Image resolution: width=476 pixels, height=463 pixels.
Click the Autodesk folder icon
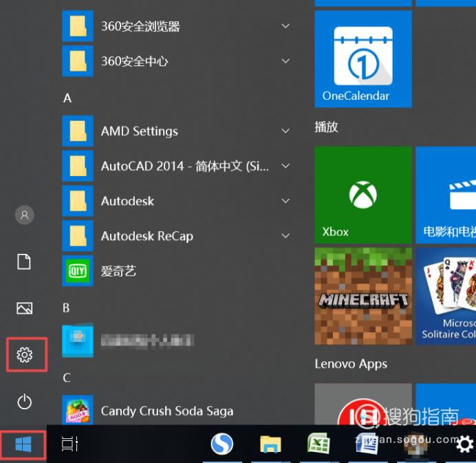(x=78, y=201)
